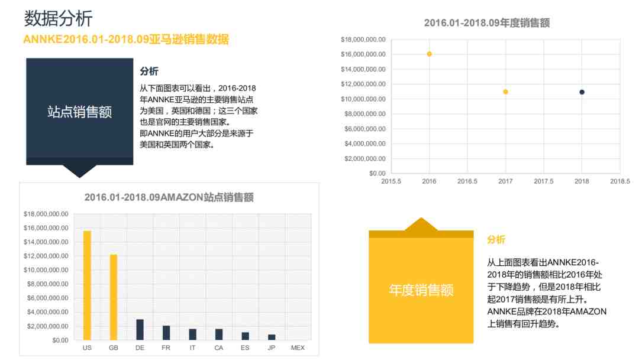Select the black 分析 heading beside 站点销售额
This screenshot has width=639, height=364.
(x=149, y=71)
